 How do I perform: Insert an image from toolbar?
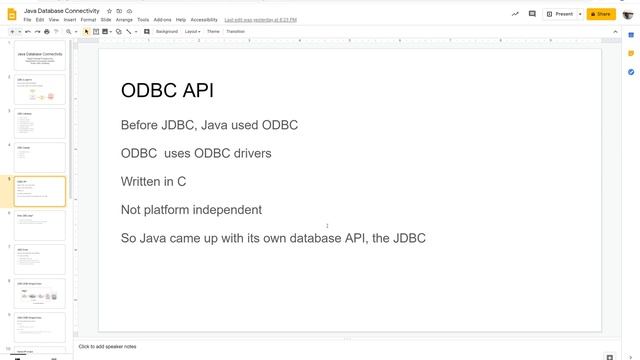tap(105, 31)
